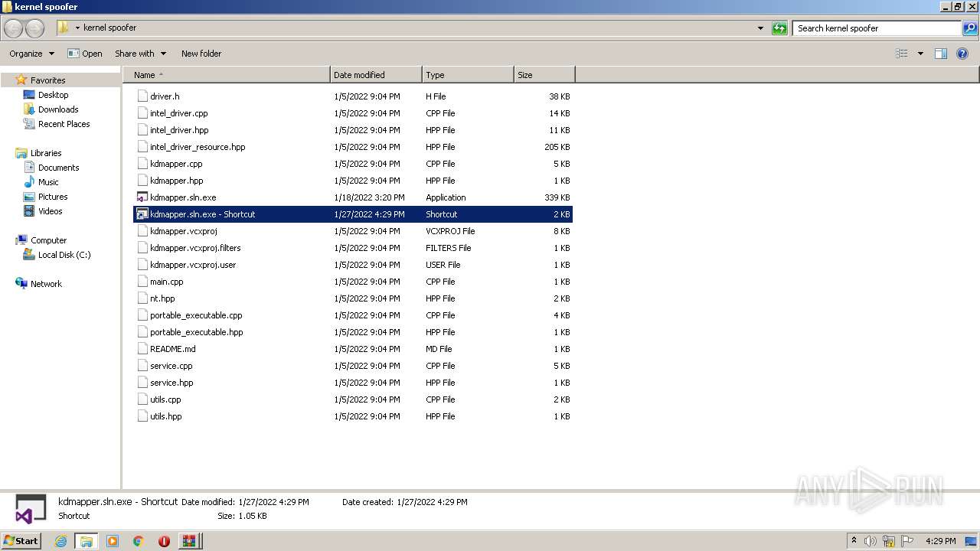This screenshot has width=980, height=551.
Task: Open the Share with dropdown menu
Action: pos(140,54)
